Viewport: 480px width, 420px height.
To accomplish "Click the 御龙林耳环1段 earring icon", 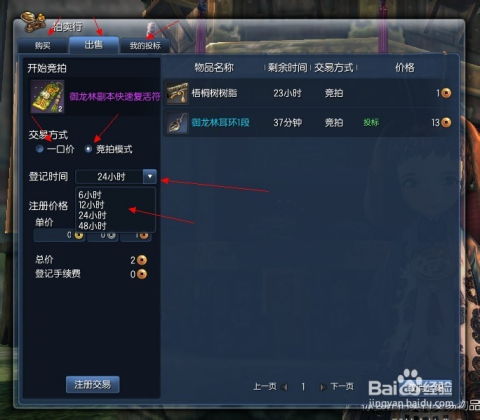I will [x=177, y=123].
